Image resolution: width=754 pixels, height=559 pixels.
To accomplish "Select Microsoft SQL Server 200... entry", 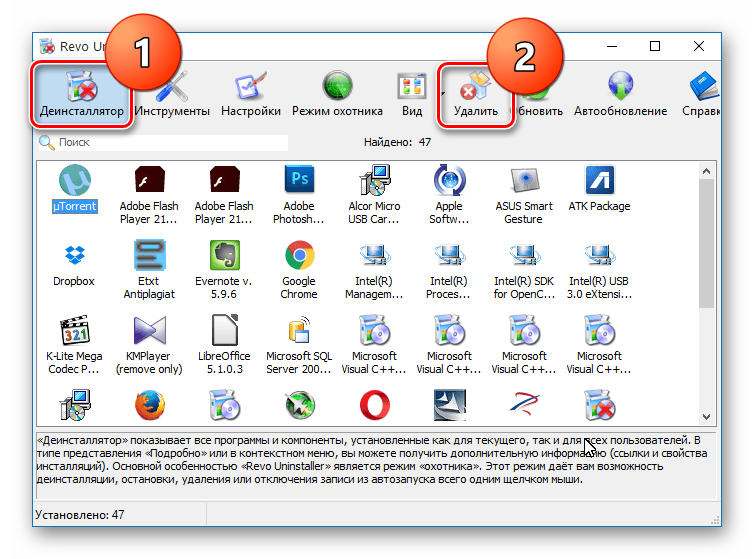I will pos(299,344).
